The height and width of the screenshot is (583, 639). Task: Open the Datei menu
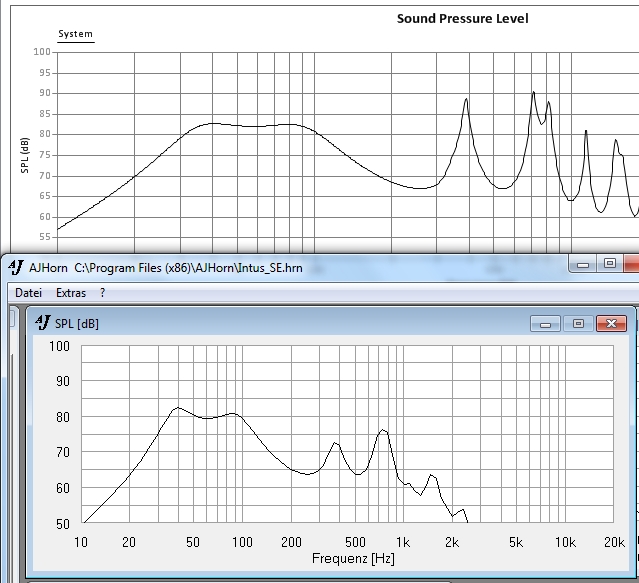pyautogui.click(x=28, y=293)
